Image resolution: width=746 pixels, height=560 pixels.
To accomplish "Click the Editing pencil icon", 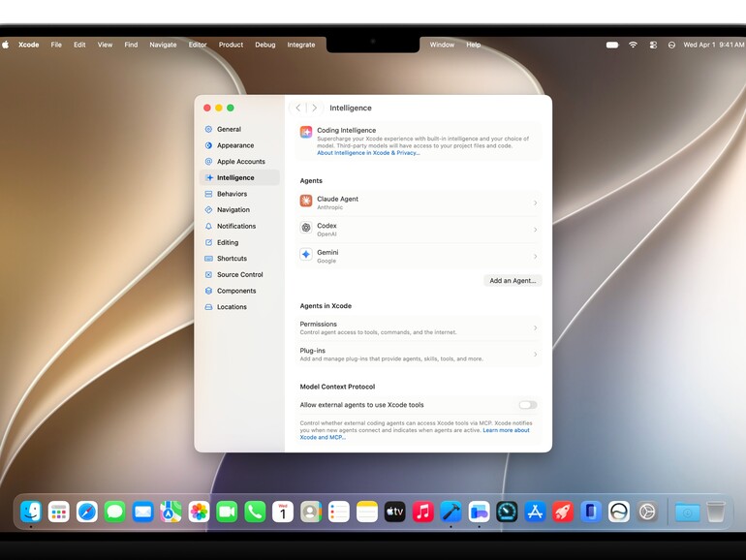I will click(208, 242).
